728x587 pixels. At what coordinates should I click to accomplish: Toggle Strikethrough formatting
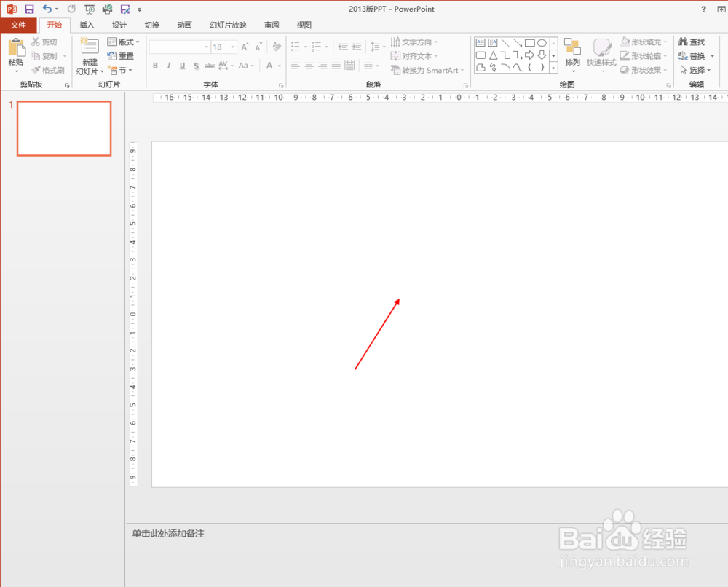pos(210,66)
